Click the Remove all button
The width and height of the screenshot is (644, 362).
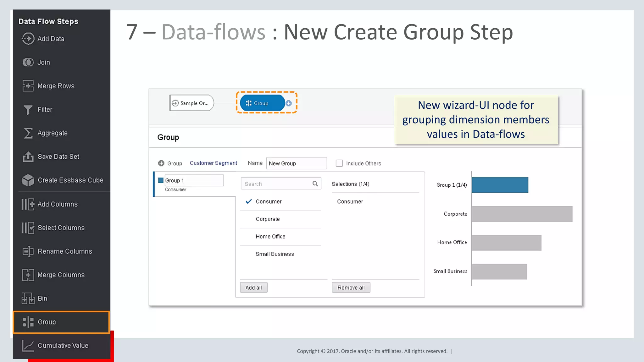tap(351, 288)
